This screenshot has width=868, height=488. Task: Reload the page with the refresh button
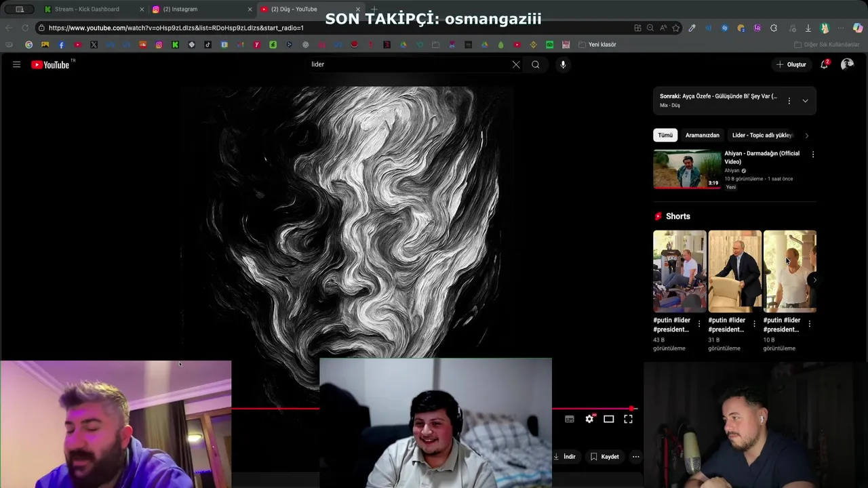pyautogui.click(x=25, y=28)
